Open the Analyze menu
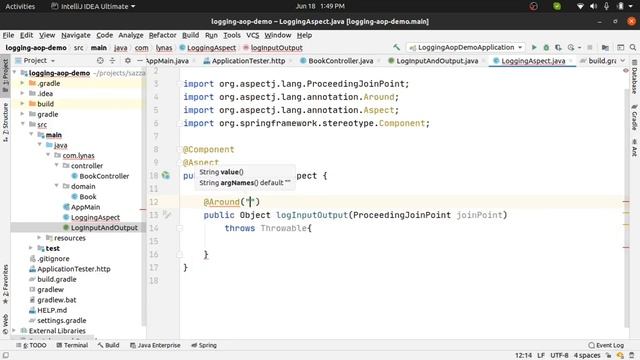 131,35
